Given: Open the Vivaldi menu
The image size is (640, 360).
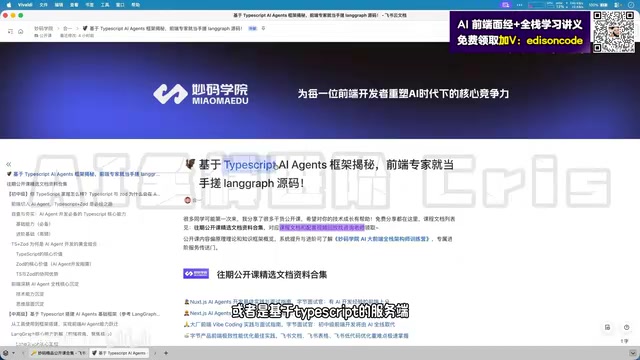Looking at the screenshot, I should tap(25, 5).
